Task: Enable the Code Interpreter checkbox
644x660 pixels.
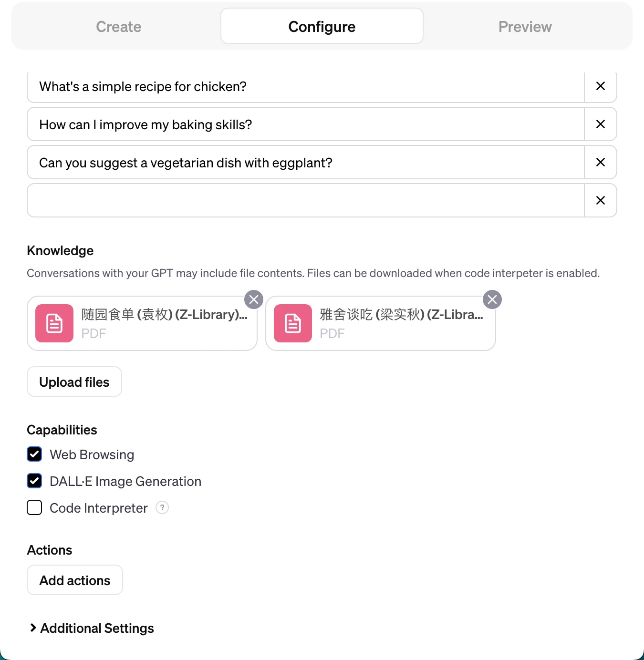Action: click(34, 507)
